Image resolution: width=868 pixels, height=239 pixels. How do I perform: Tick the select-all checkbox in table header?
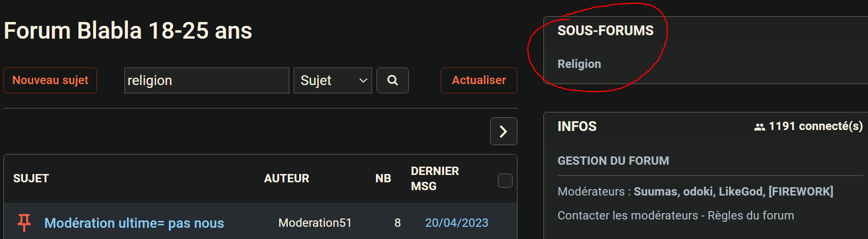pos(505,180)
